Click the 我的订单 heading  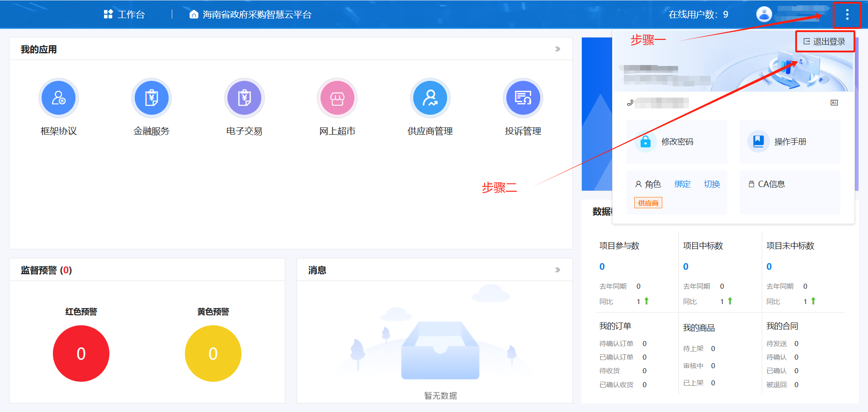[615, 326]
